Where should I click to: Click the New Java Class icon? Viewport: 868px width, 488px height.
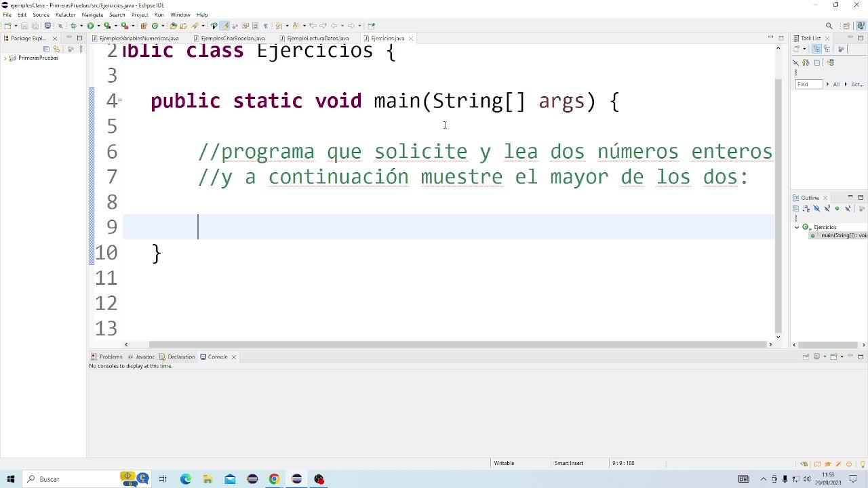tap(155, 26)
